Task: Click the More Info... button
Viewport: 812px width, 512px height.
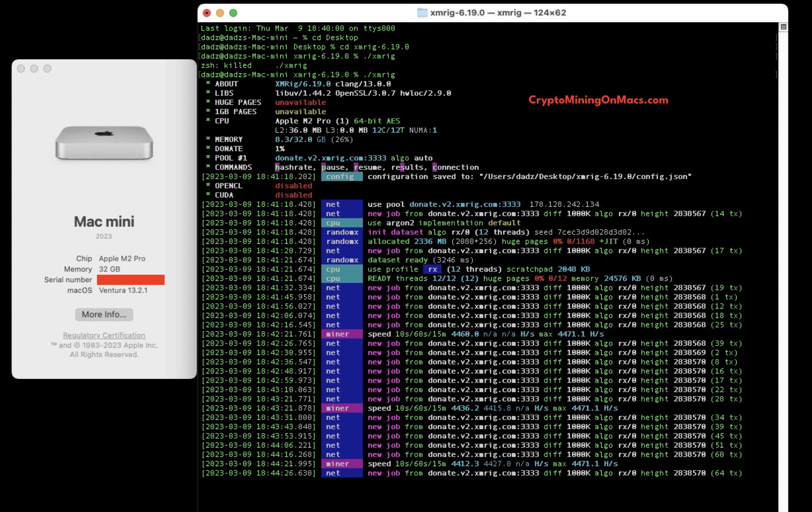Action: tap(104, 315)
